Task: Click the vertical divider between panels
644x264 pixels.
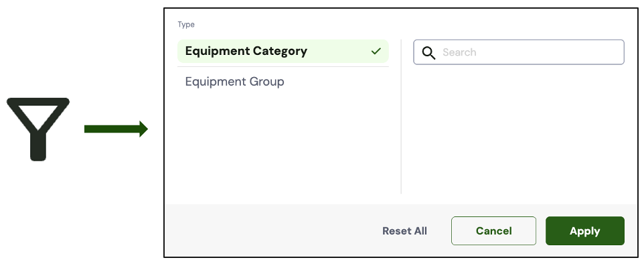Action: pos(401,117)
